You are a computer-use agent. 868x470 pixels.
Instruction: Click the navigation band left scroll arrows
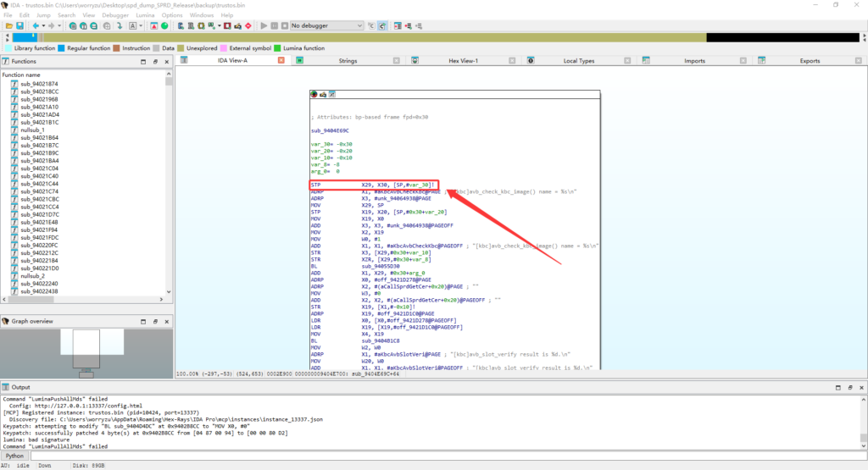point(7,37)
